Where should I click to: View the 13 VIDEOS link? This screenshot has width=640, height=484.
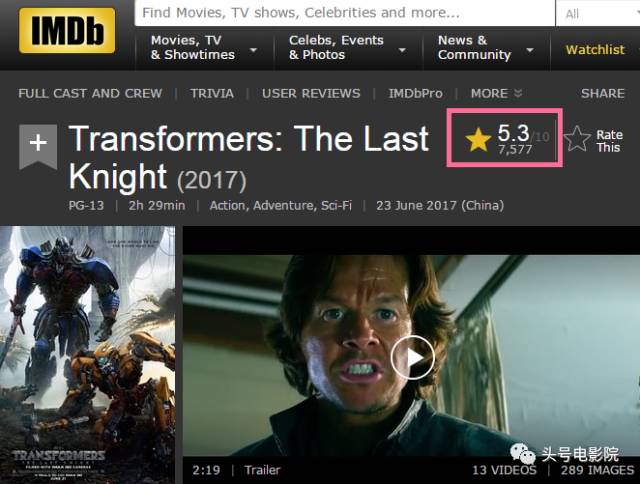pos(504,470)
